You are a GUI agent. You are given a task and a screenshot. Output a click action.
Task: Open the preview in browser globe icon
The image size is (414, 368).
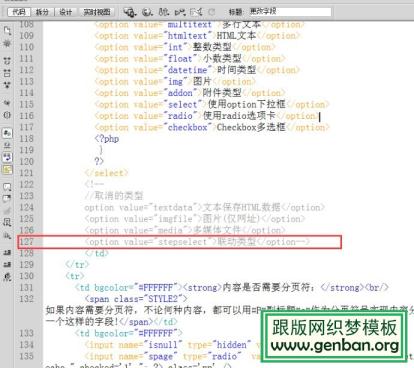(147, 12)
